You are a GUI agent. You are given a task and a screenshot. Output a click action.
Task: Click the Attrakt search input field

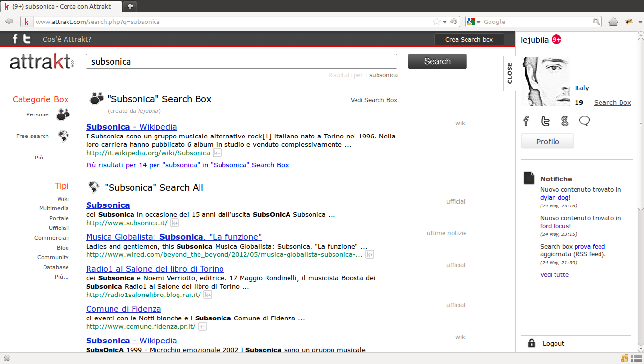point(241,62)
